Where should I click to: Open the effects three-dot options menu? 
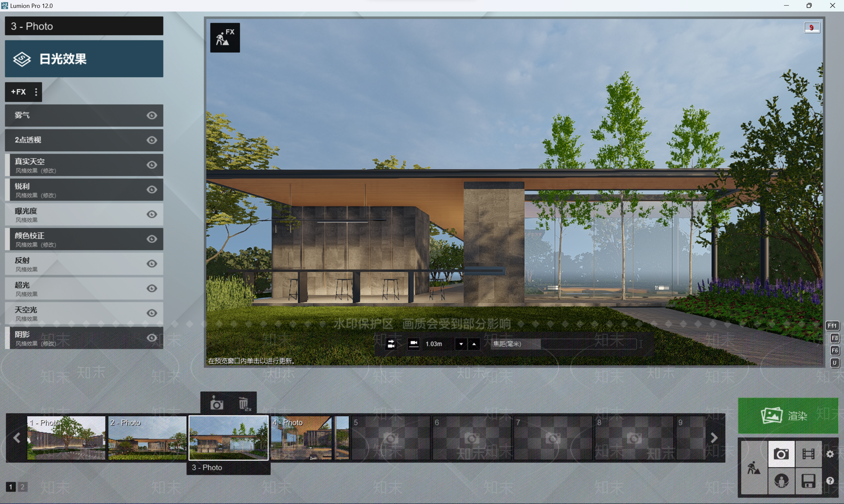(x=36, y=92)
